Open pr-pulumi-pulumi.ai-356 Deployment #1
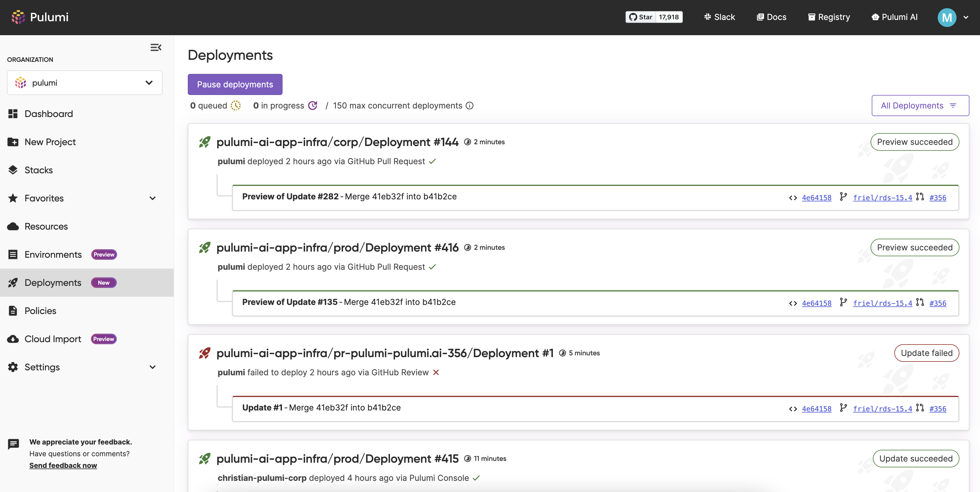The image size is (980, 492). click(x=385, y=353)
